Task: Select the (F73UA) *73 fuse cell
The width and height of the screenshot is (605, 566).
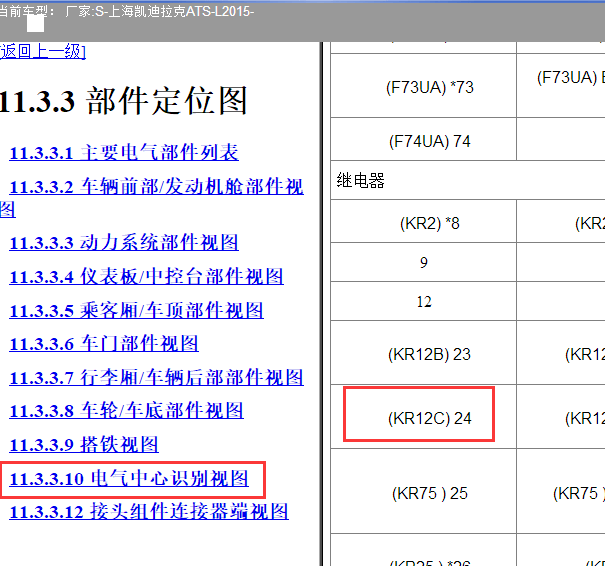Action: 429,87
